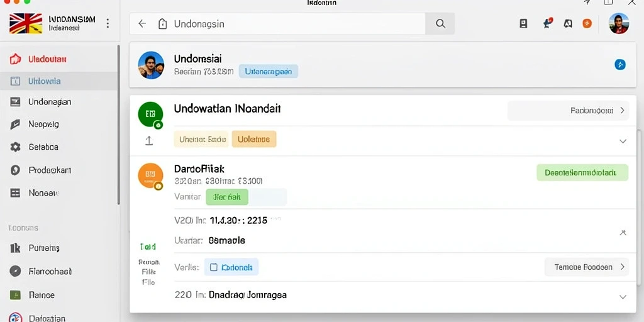The image size is (644, 322).
Task: Click the Undonagsin search field
Action: click(277, 24)
